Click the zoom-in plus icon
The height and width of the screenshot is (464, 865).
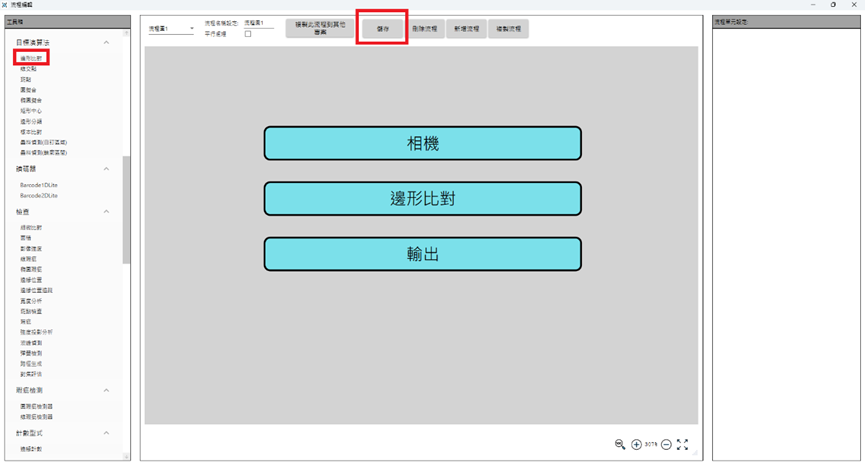pos(636,445)
